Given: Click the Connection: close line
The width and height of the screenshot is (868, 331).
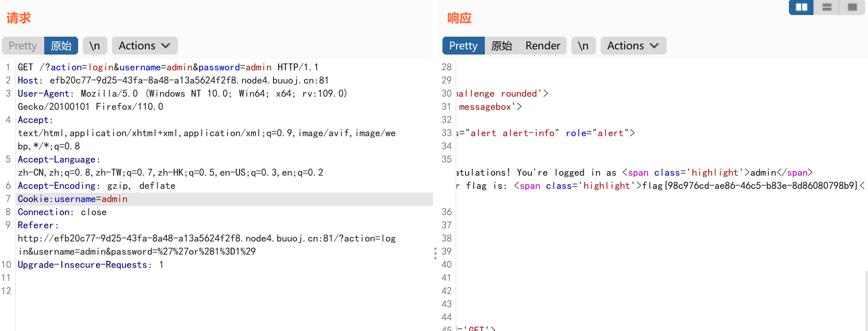Looking at the screenshot, I should (x=62, y=212).
